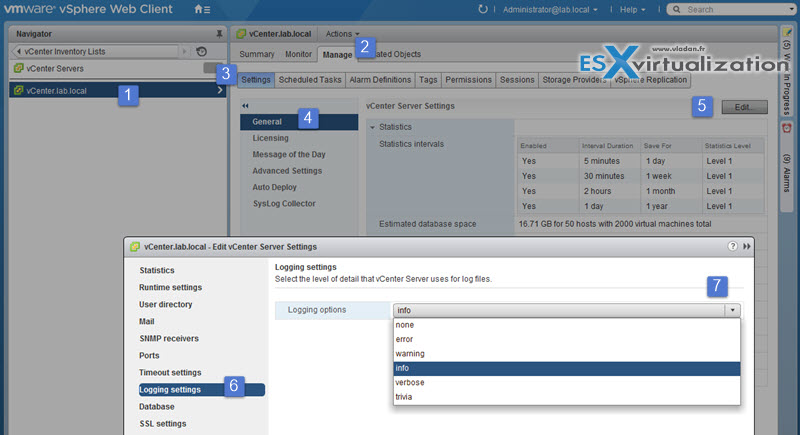Open the home menu icon
The width and height of the screenshot is (800, 435).
click(x=202, y=9)
